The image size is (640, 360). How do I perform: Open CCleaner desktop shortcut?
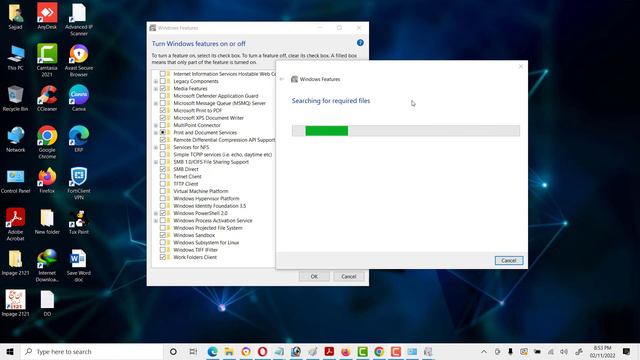coord(47,98)
